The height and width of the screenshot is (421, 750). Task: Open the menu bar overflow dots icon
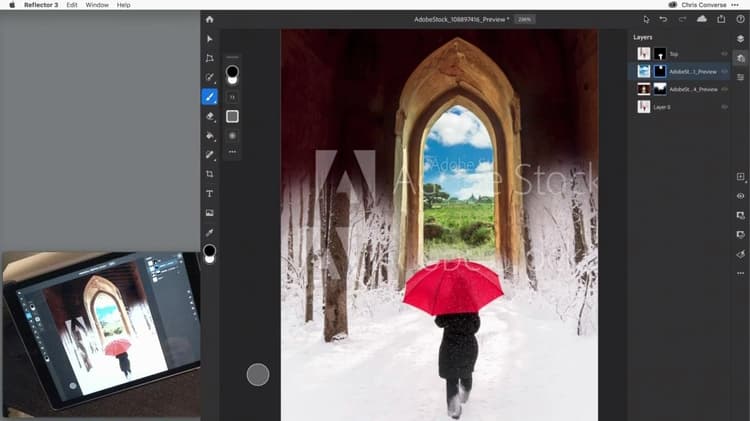pyautogui.click(x=735, y=5)
